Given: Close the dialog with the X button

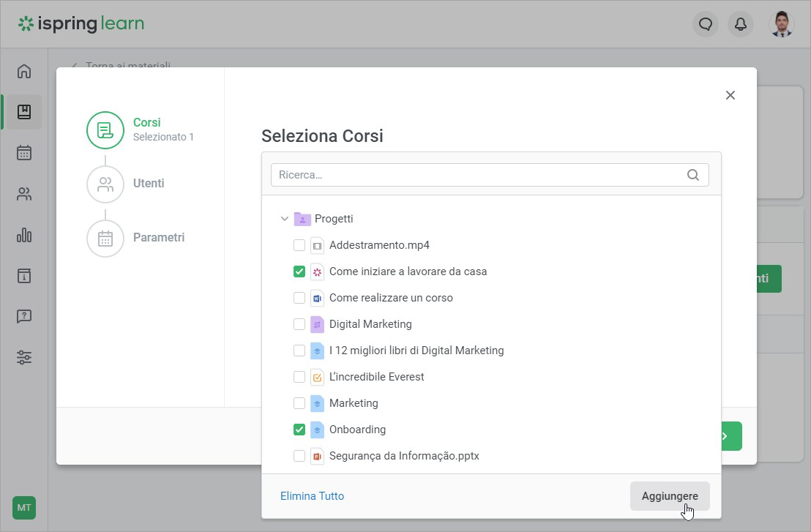Looking at the screenshot, I should pyautogui.click(x=730, y=95).
